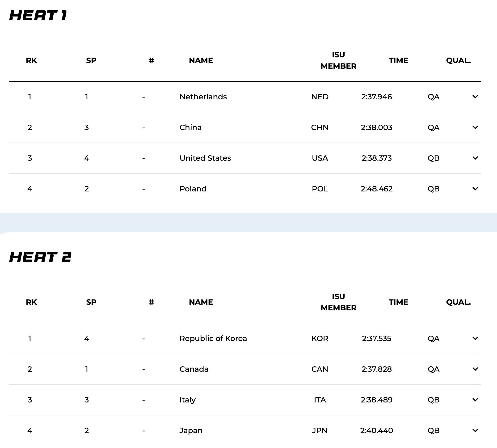
Task: Click the SP column header in Heat 2
Action: 91,302
